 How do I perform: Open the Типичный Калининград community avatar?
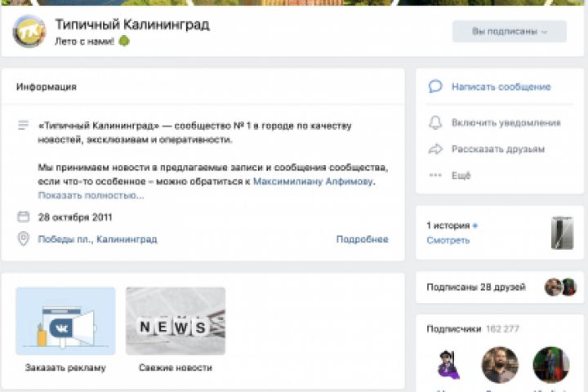tap(29, 32)
